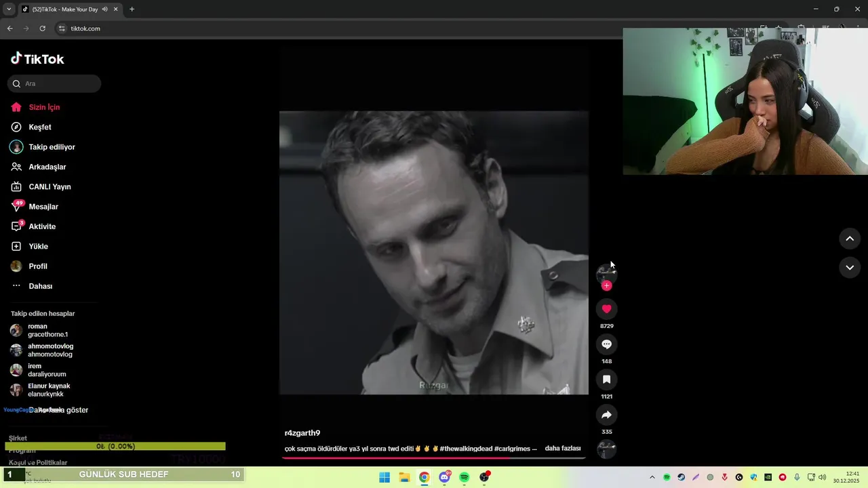Unlike the video with heart button

606,309
